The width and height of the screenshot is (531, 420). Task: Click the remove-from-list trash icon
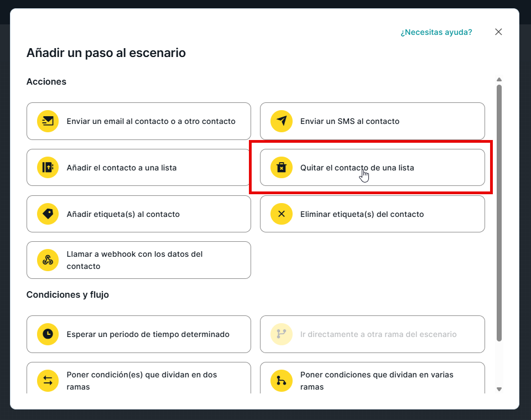pos(282,167)
